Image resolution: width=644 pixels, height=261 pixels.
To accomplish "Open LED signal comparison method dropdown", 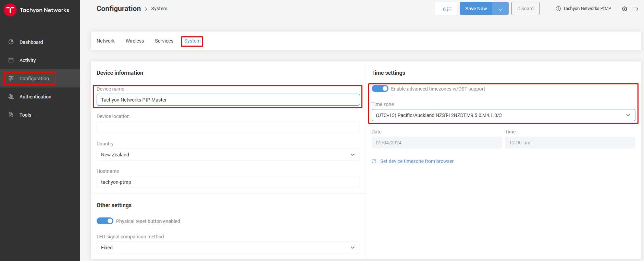I will coord(228,248).
